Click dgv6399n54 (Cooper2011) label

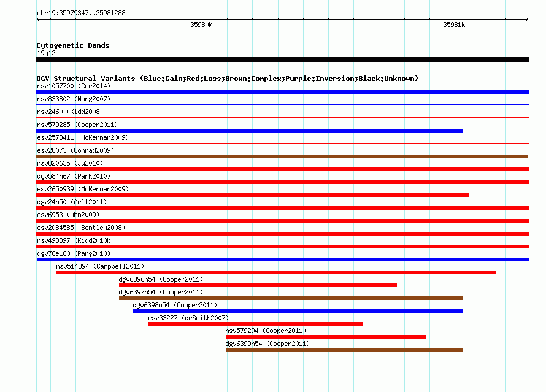coord(267,344)
